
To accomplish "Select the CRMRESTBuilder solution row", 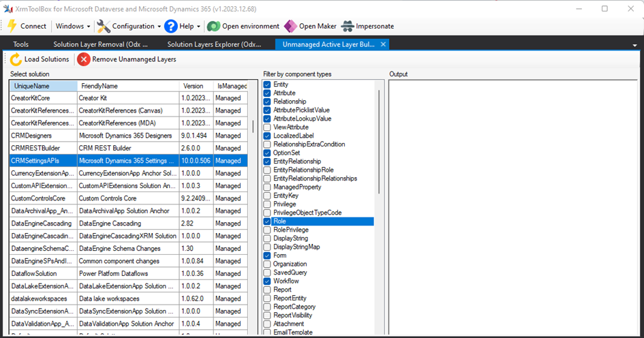I will 129,149.
